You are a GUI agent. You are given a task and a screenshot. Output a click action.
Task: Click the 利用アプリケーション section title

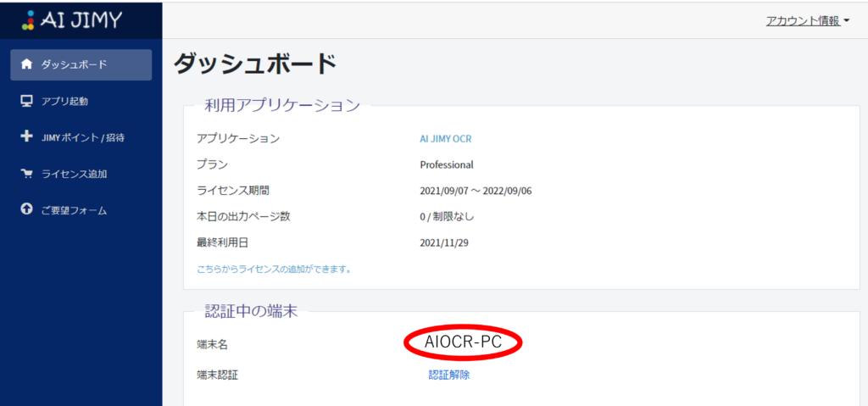pos(283,105)
